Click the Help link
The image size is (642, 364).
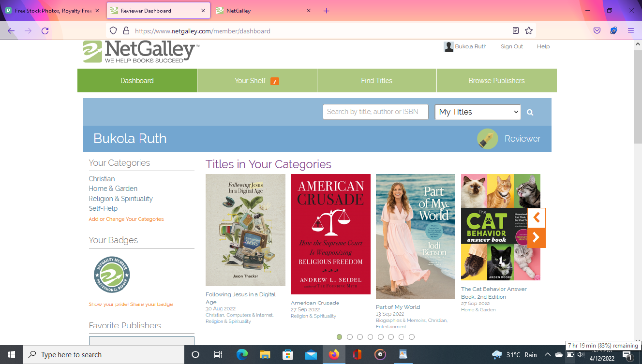[x=543, y=47]
